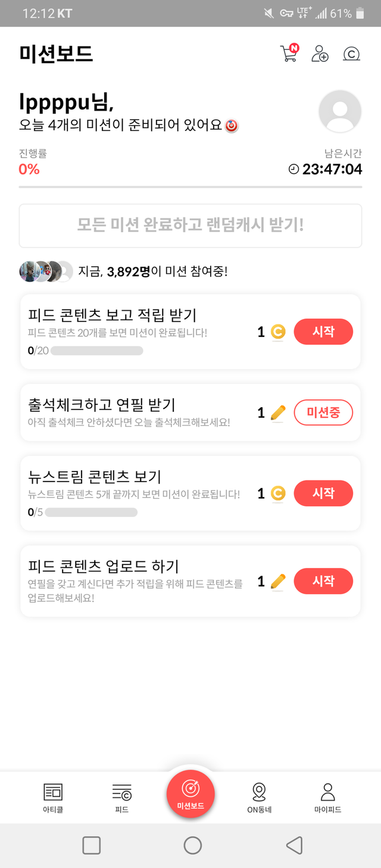Tap 미션중 button for 출석체크 mission
Image resolution: width=381 pixels, height=868 pixels.
323,413
